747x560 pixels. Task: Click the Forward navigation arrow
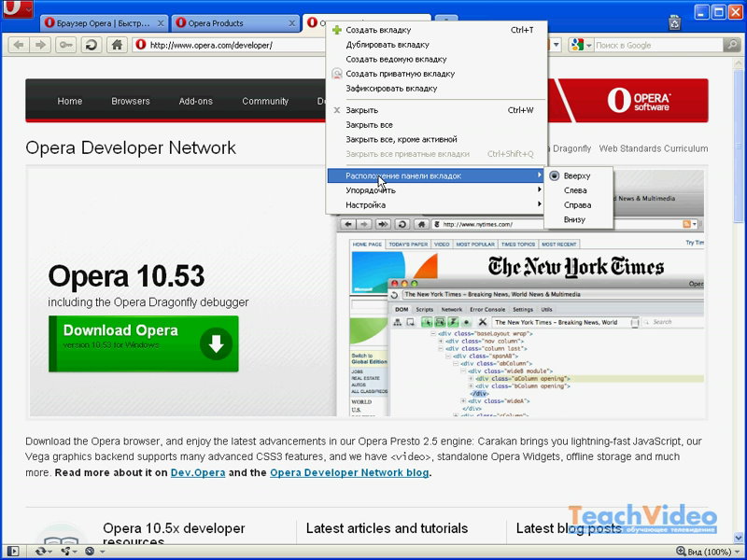(40, 45)
